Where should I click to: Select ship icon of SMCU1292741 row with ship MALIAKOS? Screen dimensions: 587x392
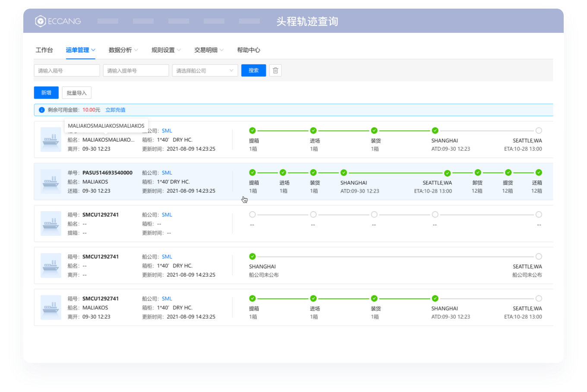[x=51, y=307]
